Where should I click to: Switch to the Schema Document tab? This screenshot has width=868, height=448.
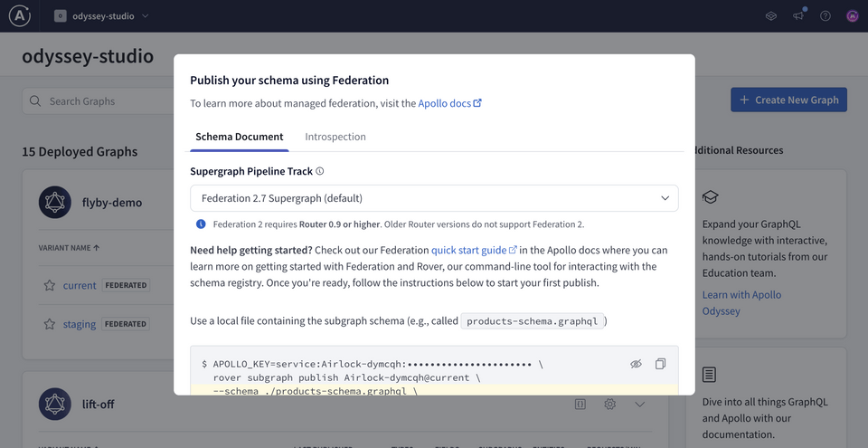pos(239,137)
